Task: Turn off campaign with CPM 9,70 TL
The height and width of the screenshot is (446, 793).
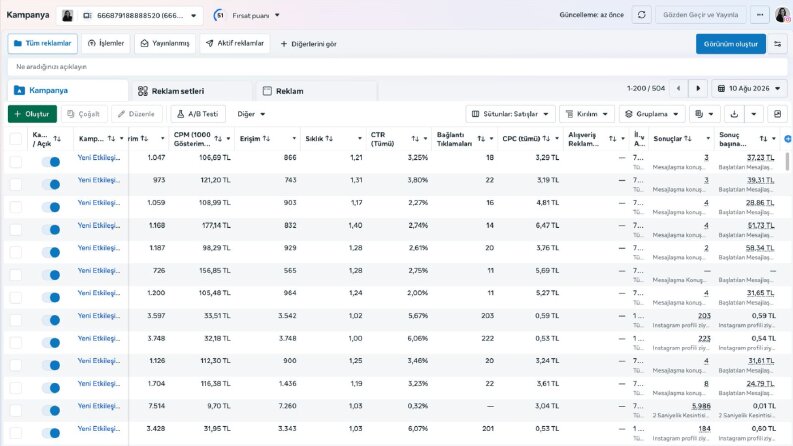Action: [51, 411]
